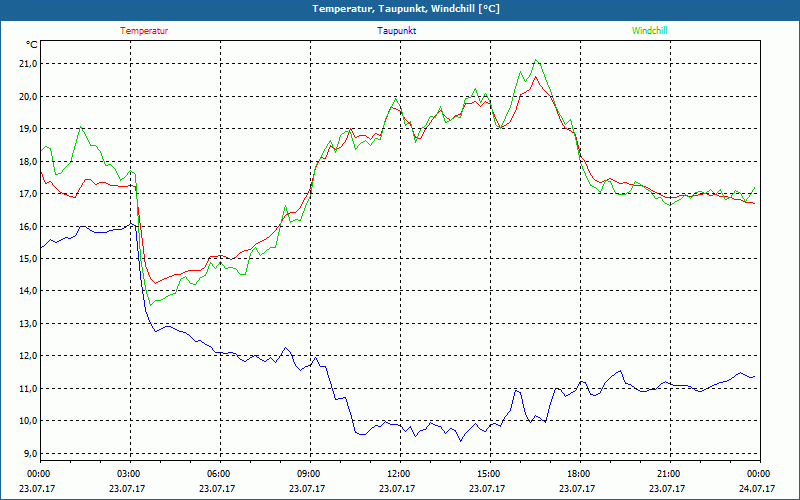The width and height of the screenshot is (800, 500).
Task: Click the green Windchill legend label
Action: (x=649, y=31)
